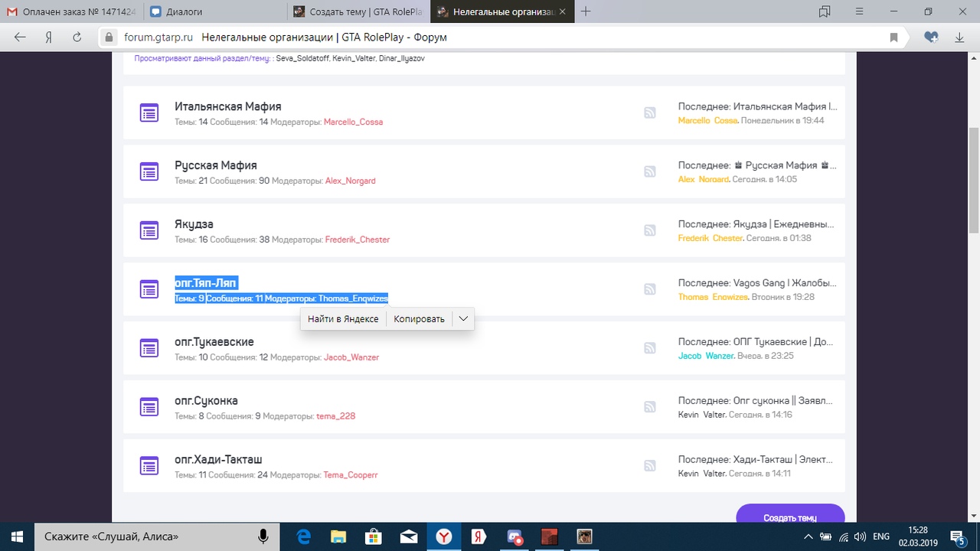This screenshot has height=551, width=980.
Task: Reload the page with the refresh icon
Action: coord(77,37)
